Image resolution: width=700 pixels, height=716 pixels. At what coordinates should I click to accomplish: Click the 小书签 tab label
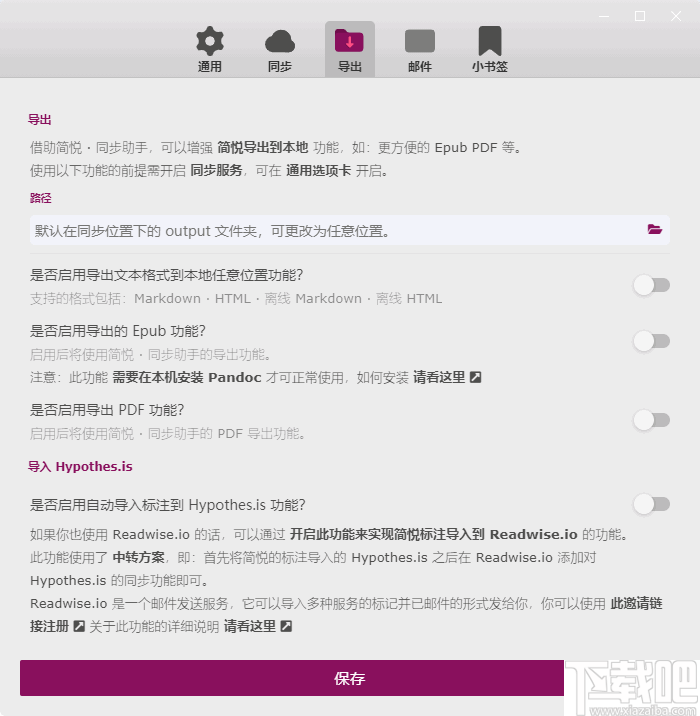(x=489, y=67)
